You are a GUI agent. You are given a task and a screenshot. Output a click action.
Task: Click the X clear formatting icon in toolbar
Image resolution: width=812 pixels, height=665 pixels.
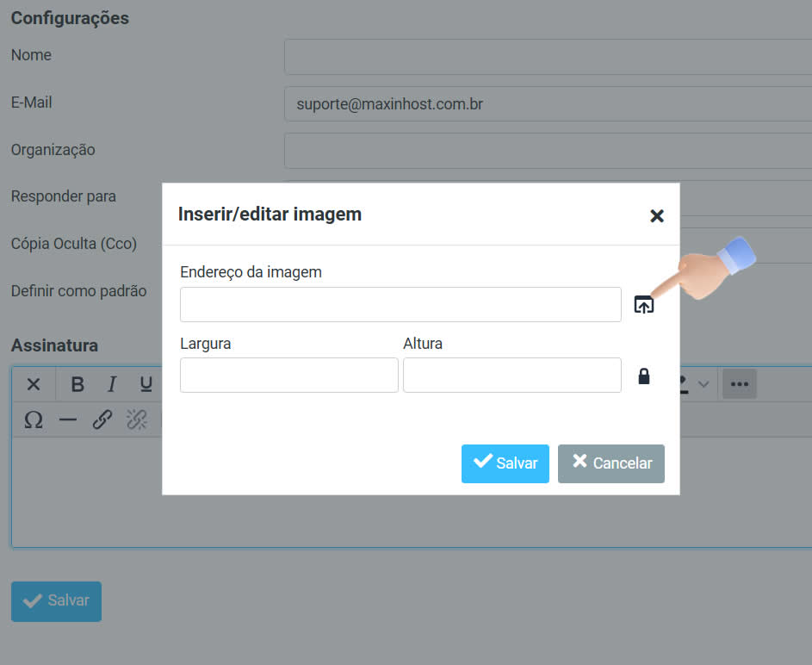[x=34, y=384]
